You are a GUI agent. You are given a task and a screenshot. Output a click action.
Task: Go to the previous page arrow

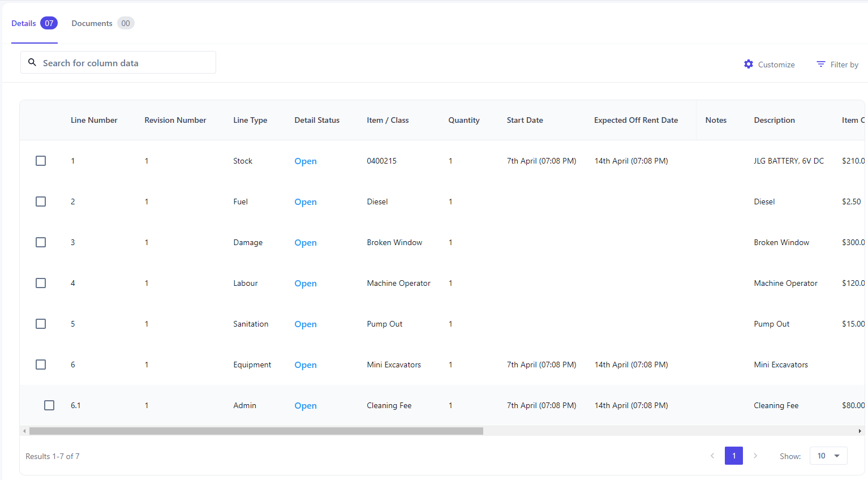click(x=712, y=456)
